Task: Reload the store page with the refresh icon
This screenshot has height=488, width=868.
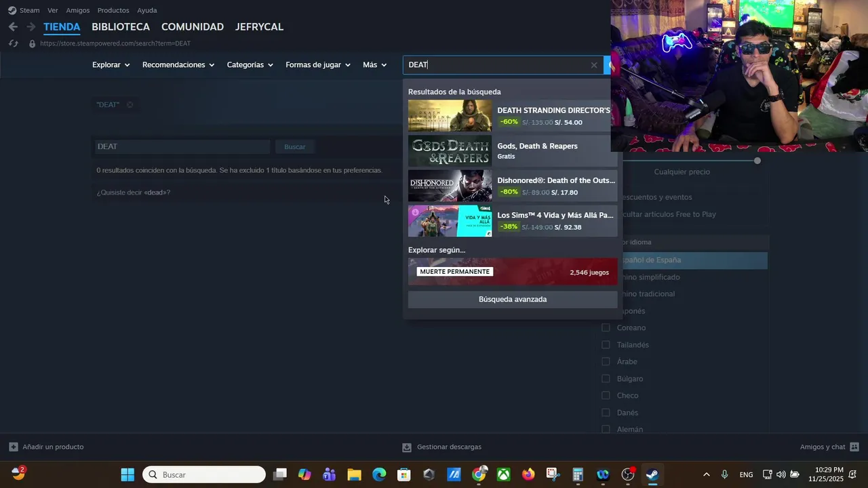Action: pos(13,43)
